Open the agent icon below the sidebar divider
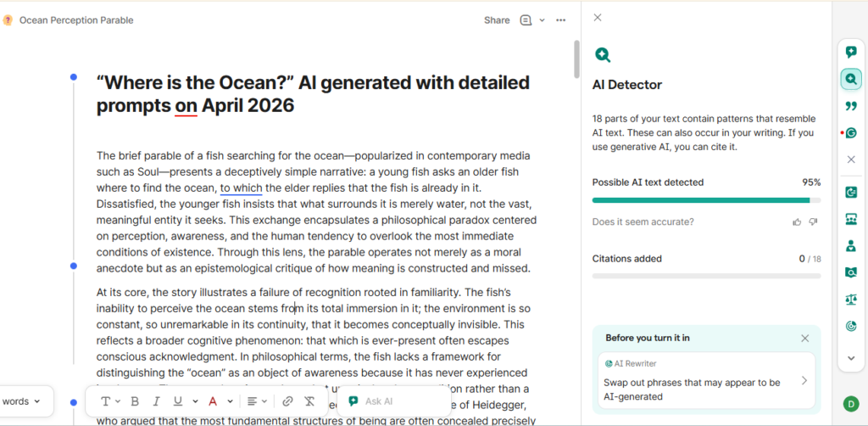This screenshot has width=868, height=426. click(851, 193)
